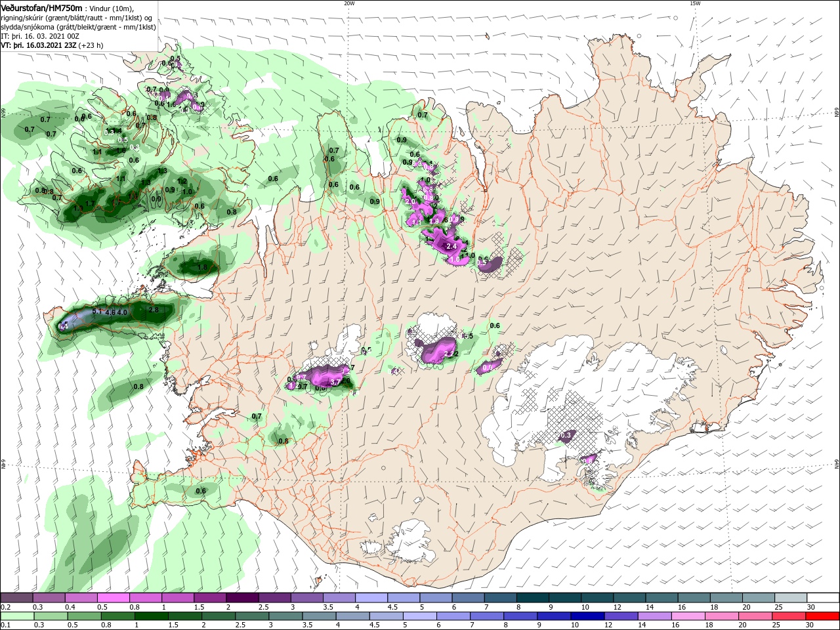Click the '30' label at the end of the lower legend
The image size is (840, 630).
(810, 625)
